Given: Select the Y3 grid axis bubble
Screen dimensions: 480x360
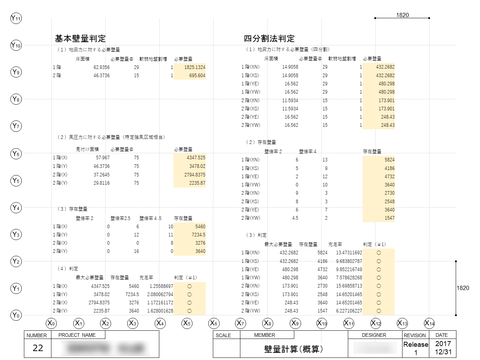Looking at the screenshot, I should pyautogui.click(x=16, y=234).
